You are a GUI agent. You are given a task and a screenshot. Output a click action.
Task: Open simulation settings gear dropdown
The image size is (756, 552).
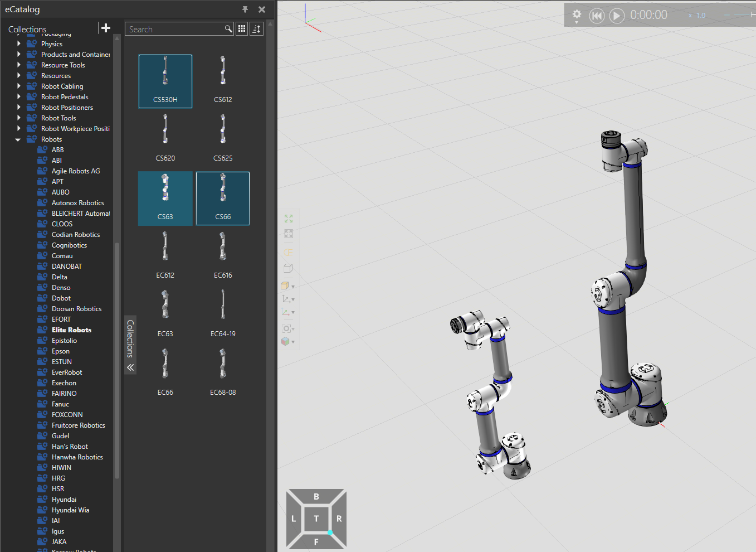point(577,15)
